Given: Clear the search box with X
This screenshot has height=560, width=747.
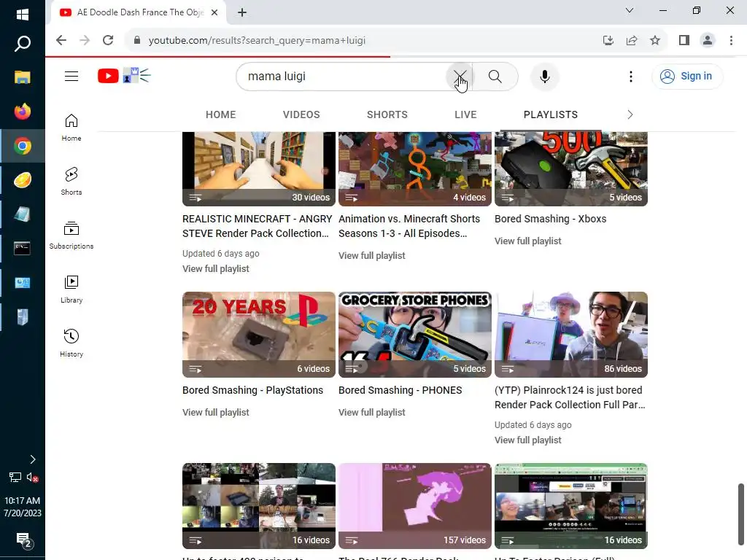Looking at the screenshot, I should pos(460,76).
